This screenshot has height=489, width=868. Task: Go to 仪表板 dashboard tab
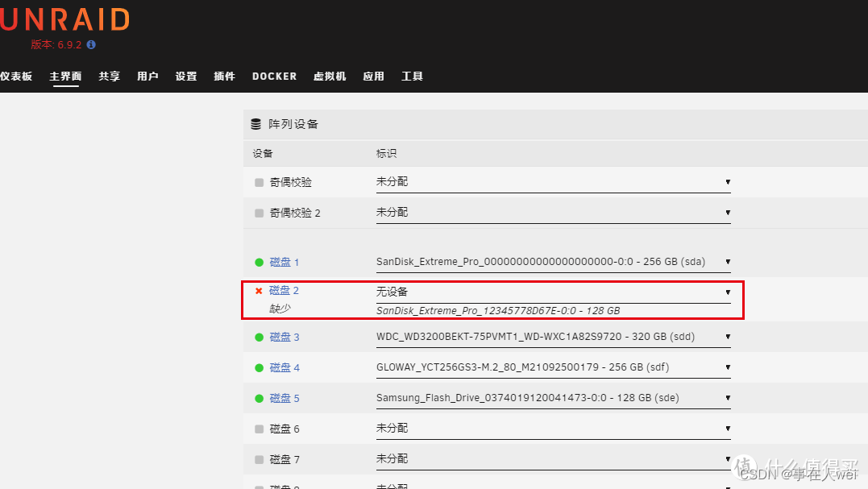[16, 77]
